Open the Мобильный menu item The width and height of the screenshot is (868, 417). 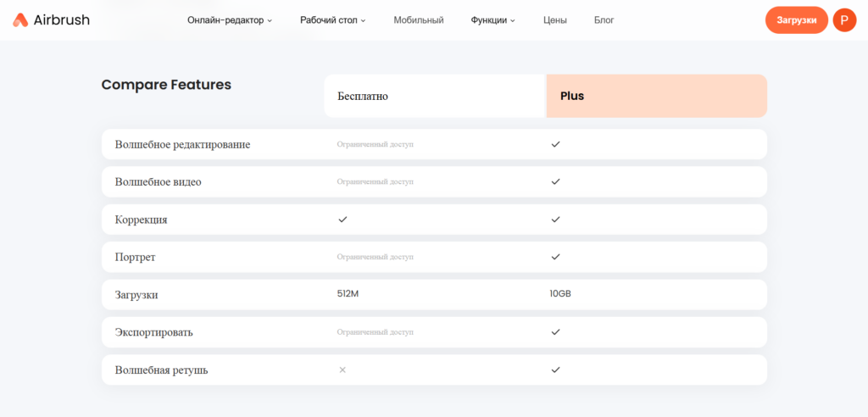click(419, 20)
